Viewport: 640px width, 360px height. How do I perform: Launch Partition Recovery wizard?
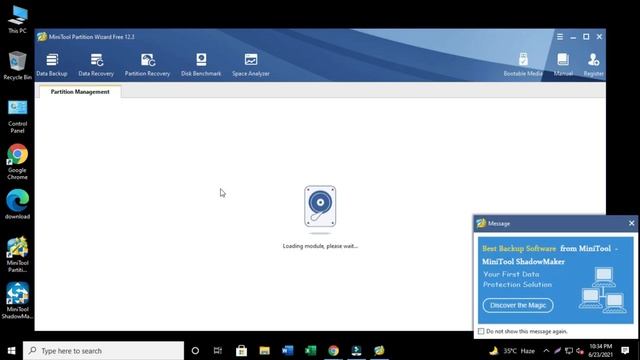pos(147,64)
